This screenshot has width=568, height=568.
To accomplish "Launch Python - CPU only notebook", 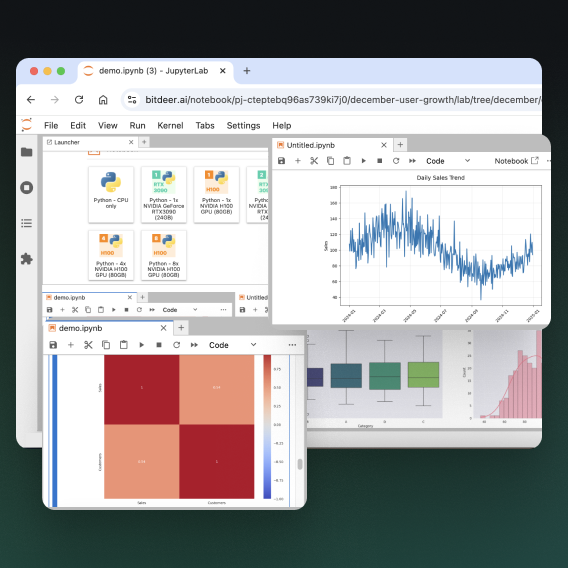I will [x=111, y=195].
